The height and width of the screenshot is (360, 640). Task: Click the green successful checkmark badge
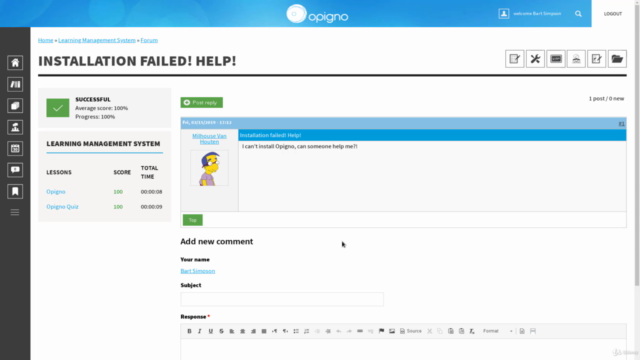pyautogui.click(x=58, y=108)
